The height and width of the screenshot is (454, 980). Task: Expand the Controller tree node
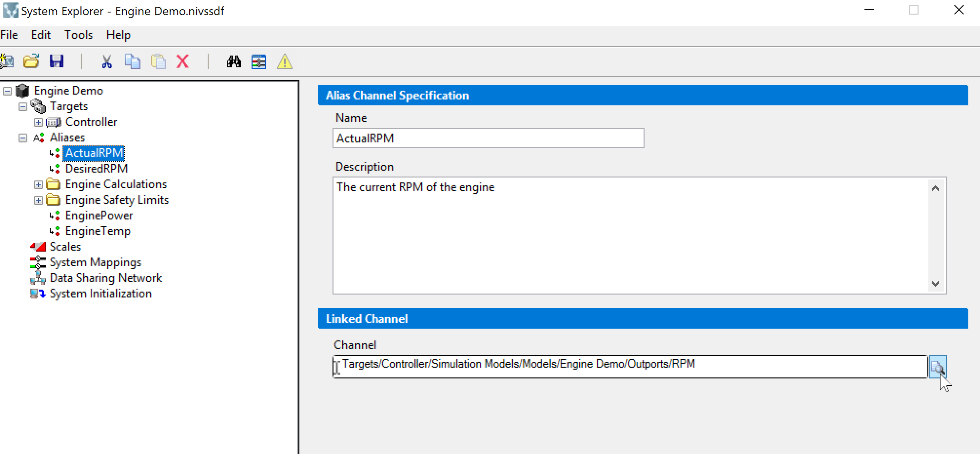click(x=39, y=122)
